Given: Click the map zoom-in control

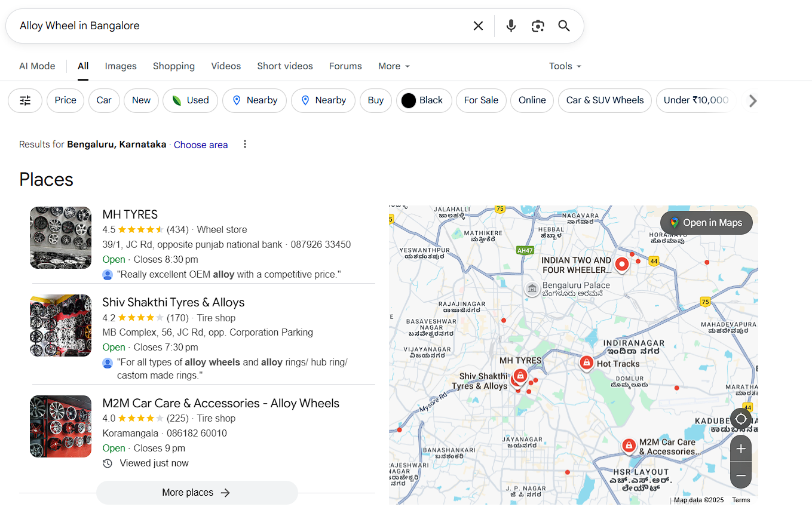Looking at the screenshot, I should 740,448.
